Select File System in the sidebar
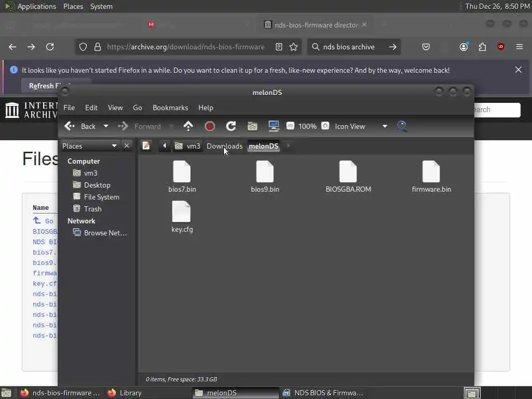 point(101,197)
